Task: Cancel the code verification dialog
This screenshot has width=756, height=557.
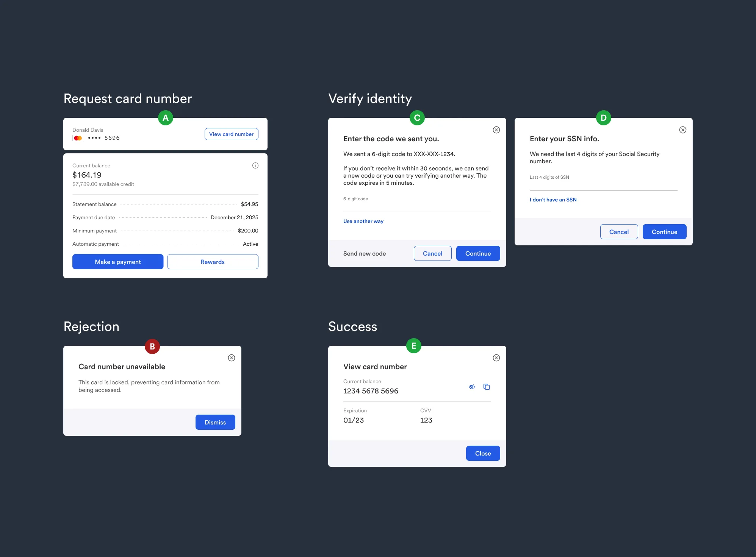Action: (x=432, y=253)
